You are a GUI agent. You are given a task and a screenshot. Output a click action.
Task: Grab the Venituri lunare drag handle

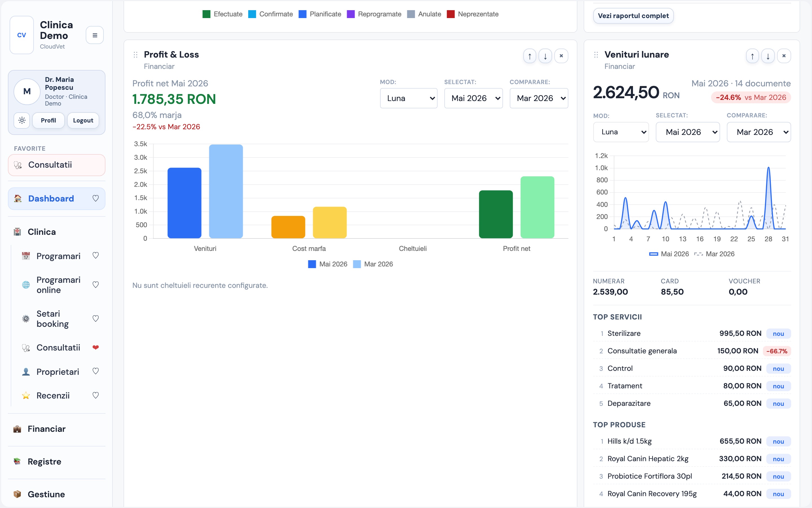click(x=596, y=55)
